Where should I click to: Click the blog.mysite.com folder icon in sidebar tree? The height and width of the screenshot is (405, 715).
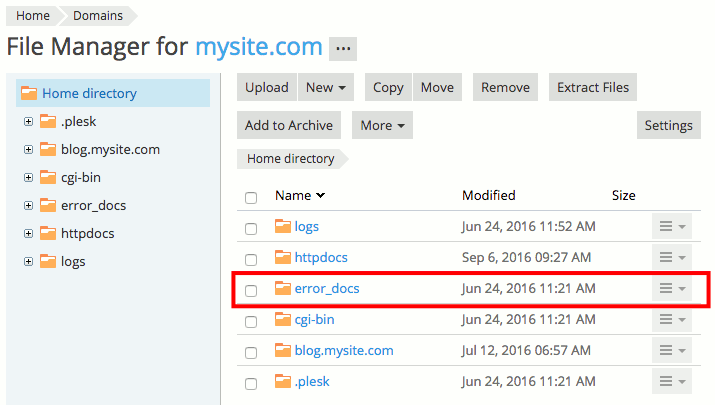click(x=48, y=149)
